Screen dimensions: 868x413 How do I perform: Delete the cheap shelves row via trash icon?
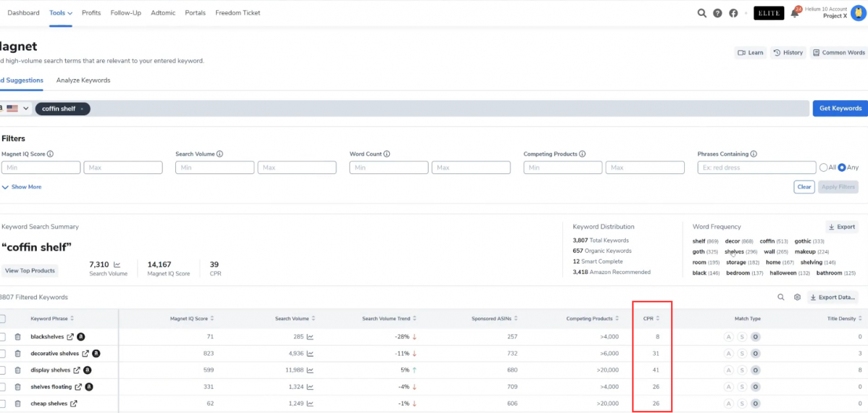coord(18,404)
